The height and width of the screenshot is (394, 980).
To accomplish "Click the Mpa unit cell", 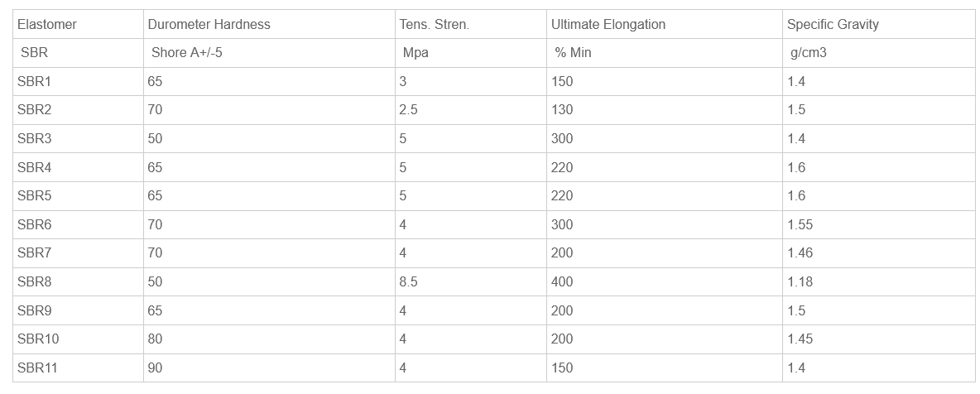I will tap(416, 53).
